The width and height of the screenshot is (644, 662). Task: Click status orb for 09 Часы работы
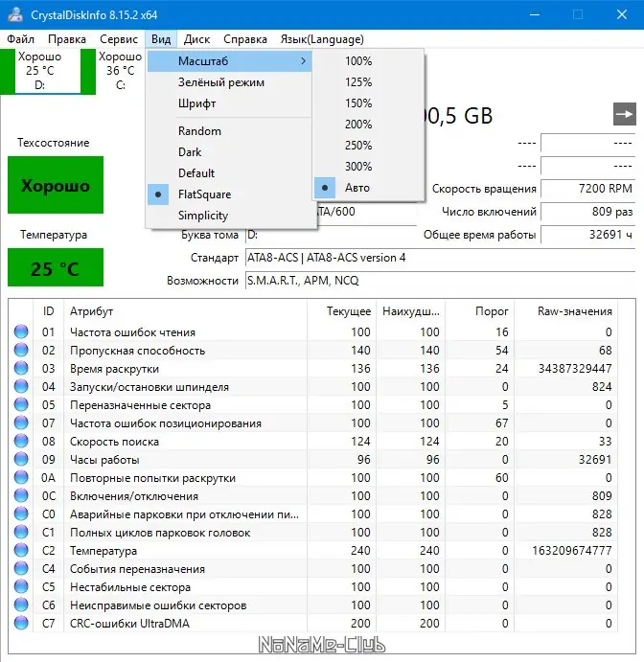(x=21, y=459)
